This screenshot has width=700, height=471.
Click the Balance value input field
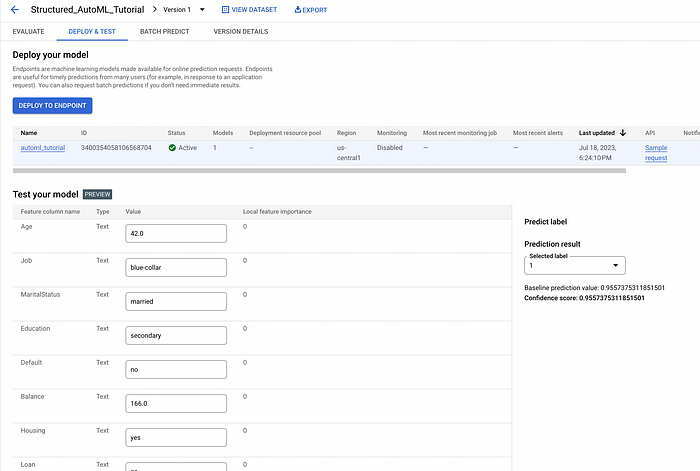tap(176, 403)
